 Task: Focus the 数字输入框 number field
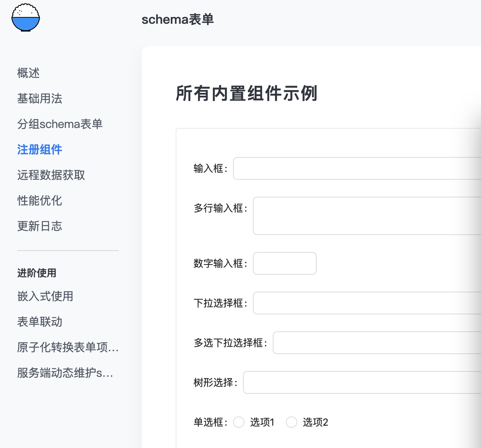click(x=285, y=263)
